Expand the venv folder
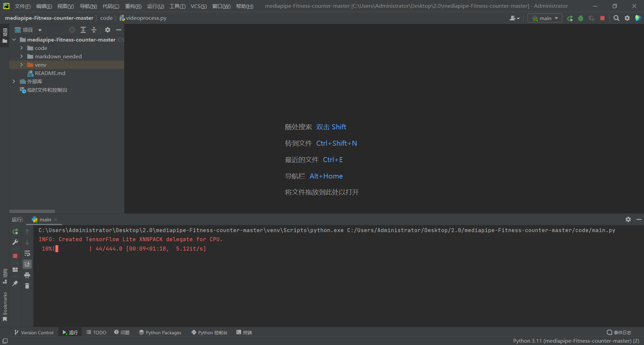The image size is (644, 345). tap(21, 65)
